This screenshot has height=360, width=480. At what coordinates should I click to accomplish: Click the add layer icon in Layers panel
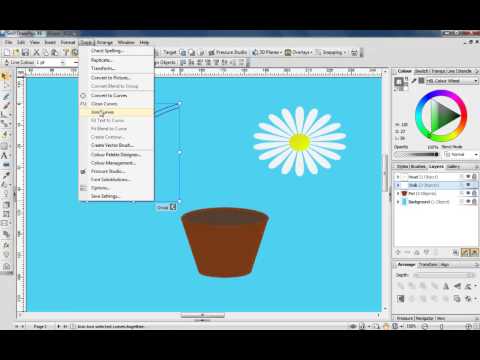point(398,252)
